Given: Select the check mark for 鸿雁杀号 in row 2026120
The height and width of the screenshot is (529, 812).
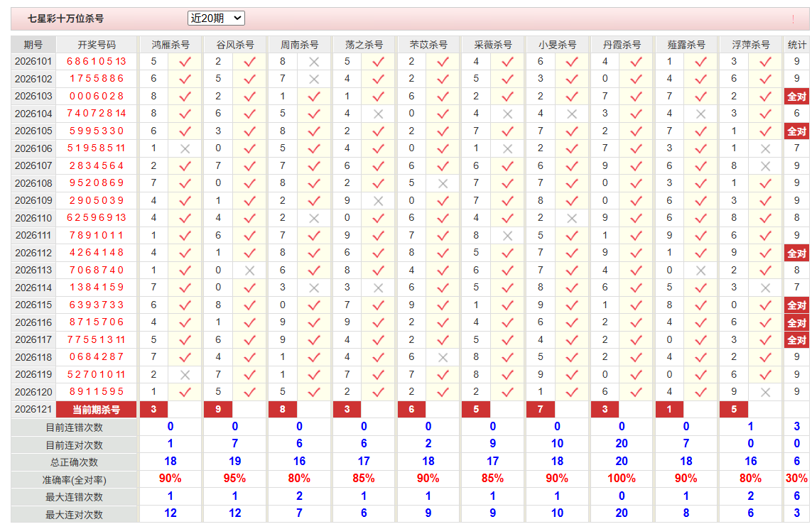Looking at the screenshot, I should coord(185,393).
